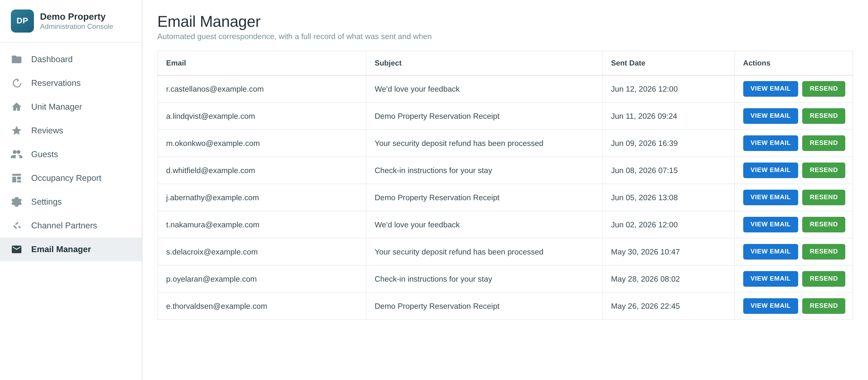Resend feedback email to t.nakamura@example.com

coord(824,225)
